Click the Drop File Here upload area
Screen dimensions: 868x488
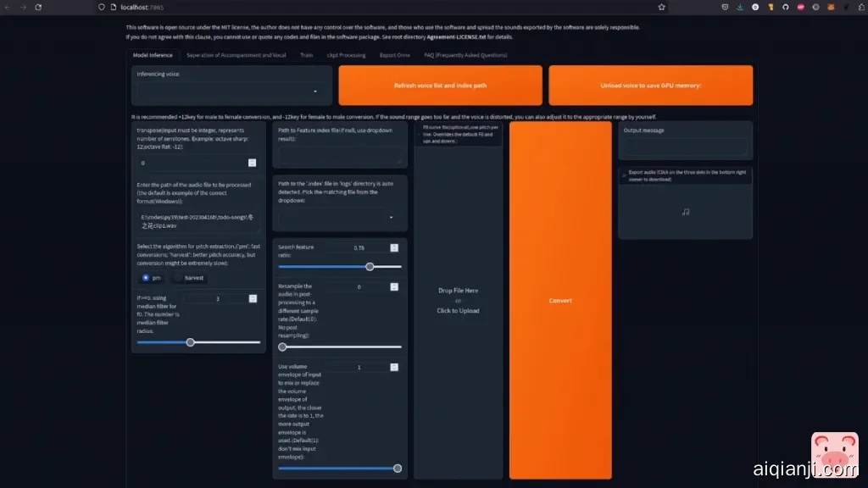(x=458, y=301)
